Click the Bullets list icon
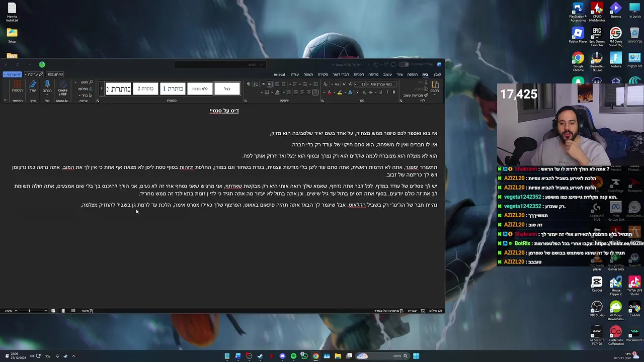Viewport: 644px width, 362px height. [x=315, y=84]
